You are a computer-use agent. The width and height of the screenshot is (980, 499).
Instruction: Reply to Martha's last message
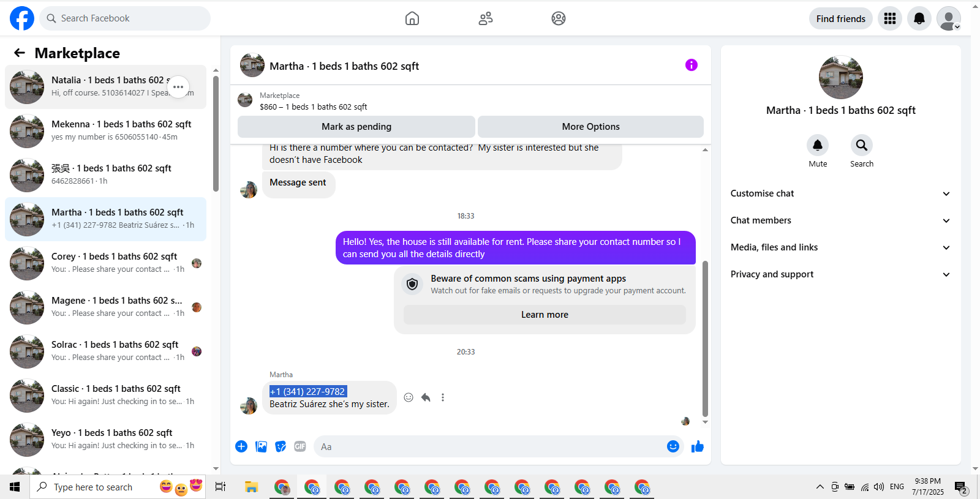click(426, 397)
